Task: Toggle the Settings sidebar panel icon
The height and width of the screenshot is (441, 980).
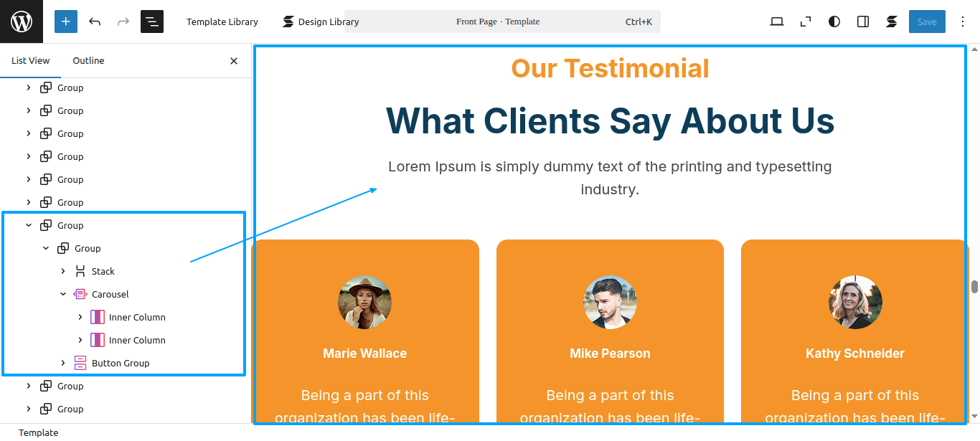Action: [863, 22]
